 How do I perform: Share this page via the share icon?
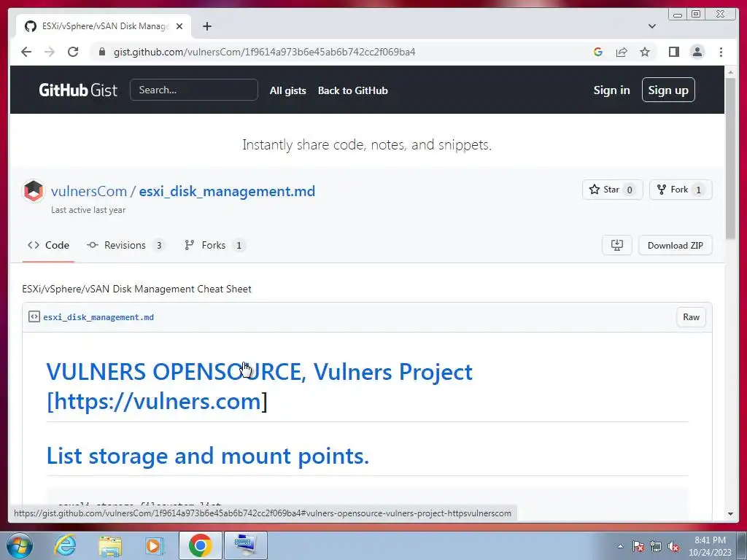[x=622, y=52]
